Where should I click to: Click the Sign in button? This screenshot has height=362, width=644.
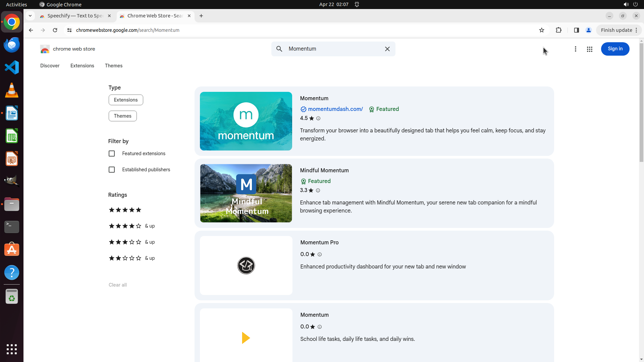pyautogui.click(x=615, y=49)
